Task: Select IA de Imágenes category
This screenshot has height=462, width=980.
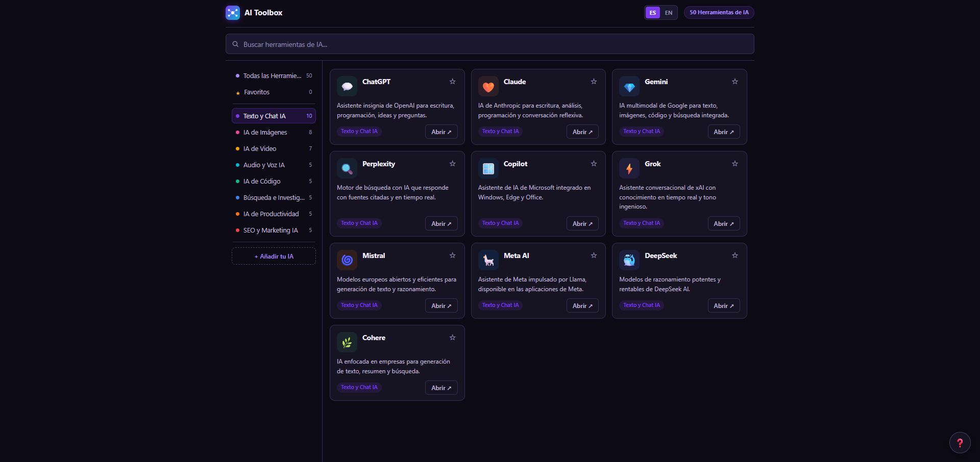Action: [274, 132]
